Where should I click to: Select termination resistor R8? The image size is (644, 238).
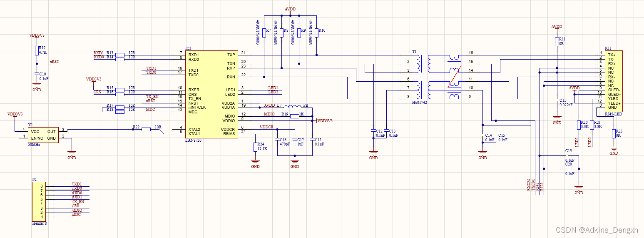point(281,33)
